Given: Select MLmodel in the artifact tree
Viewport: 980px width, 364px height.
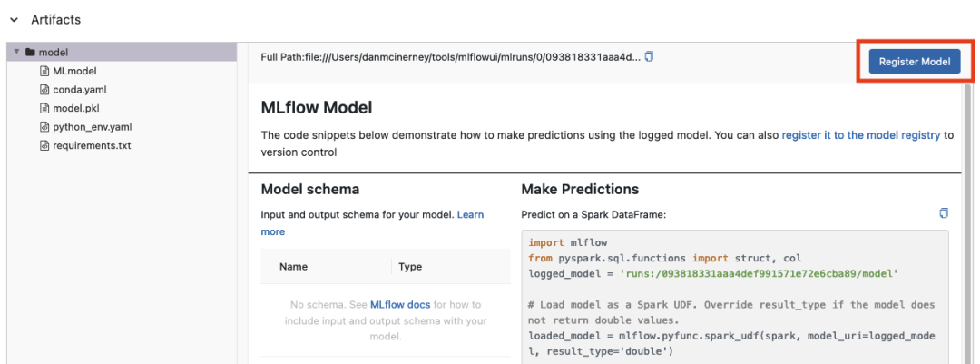Looking at the screenshot, I should click(74, 72).
